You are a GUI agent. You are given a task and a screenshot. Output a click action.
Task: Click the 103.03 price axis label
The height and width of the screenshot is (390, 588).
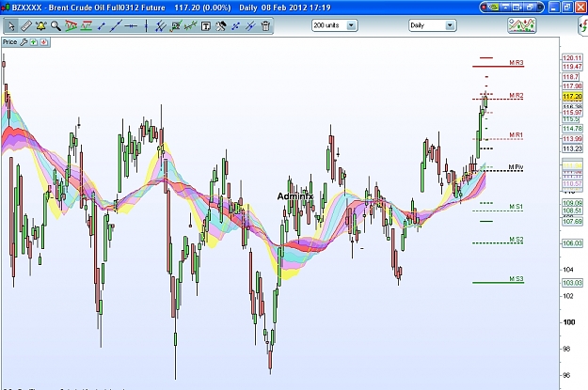[572, 283]
